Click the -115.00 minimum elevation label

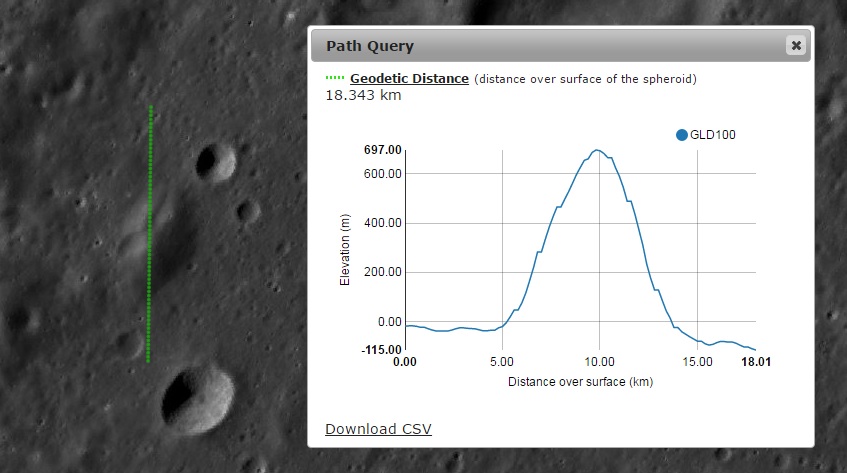pyautogui.click(x=381, y=349)
